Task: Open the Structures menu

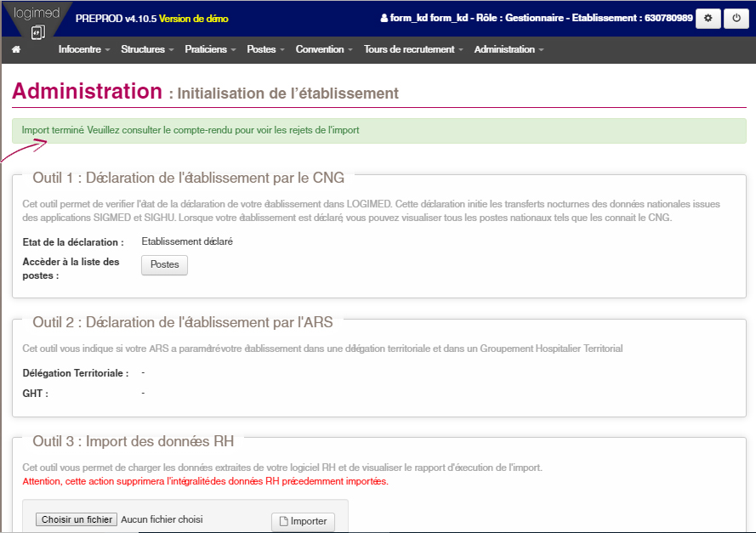Action: tap(147, 49)
